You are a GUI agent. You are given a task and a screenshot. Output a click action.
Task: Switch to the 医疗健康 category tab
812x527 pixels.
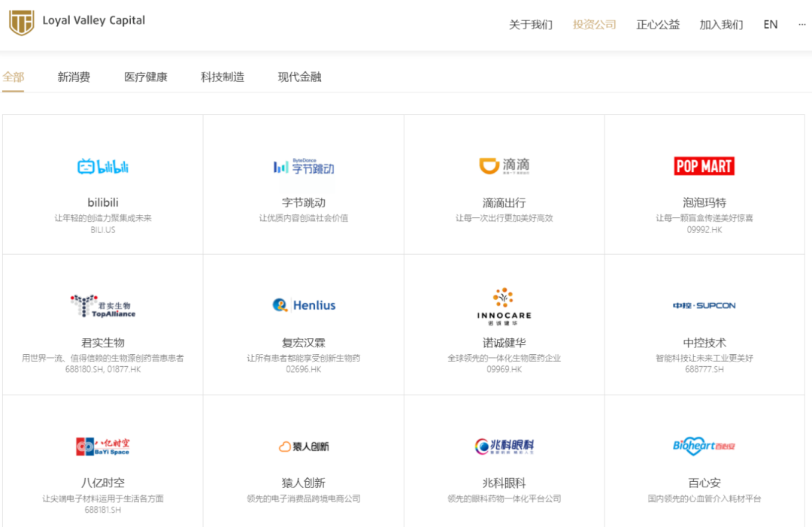pyautogui.click(x=146, y=77)
